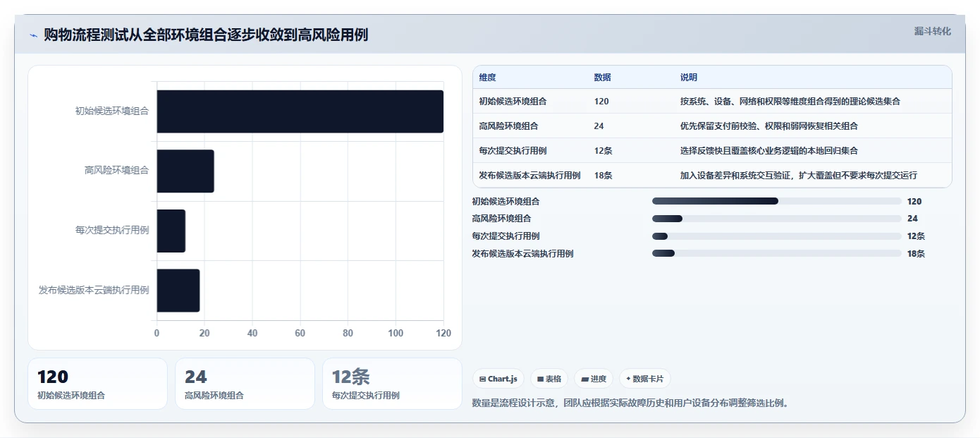Click progress list label 每次提交执行用例
The height and width of the screenshot is (438, 980).
click(x=506, y=236)
